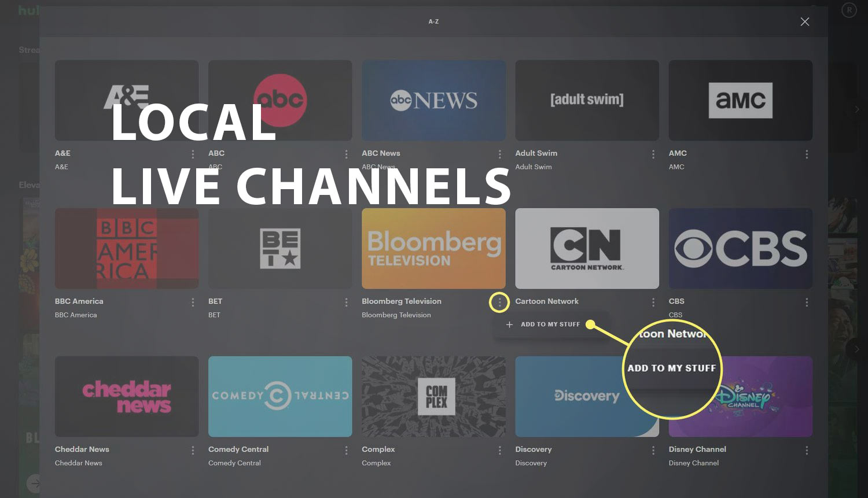
Task: Select the Cheddar News thumbnail
Action: [127, 396]
